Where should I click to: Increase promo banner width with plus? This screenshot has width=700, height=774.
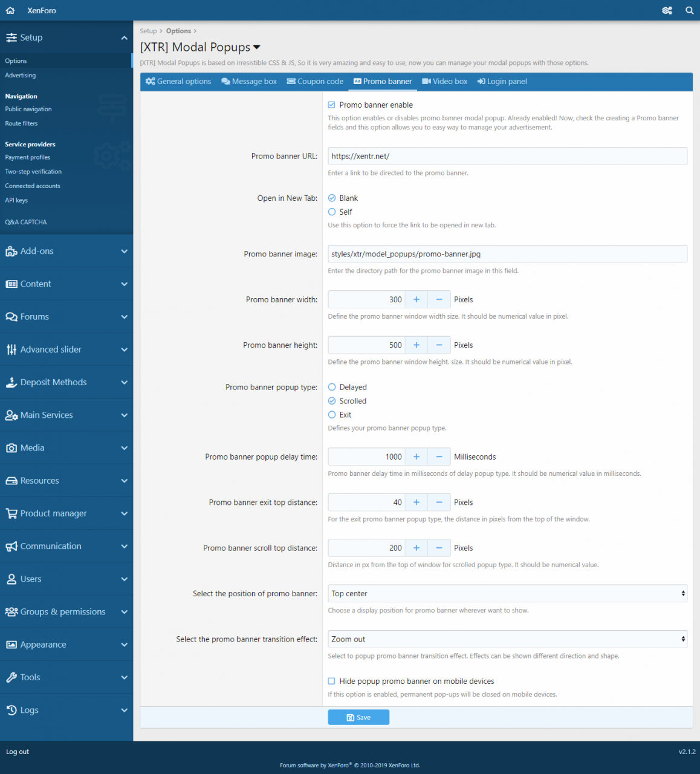click(x=416, y=300)
